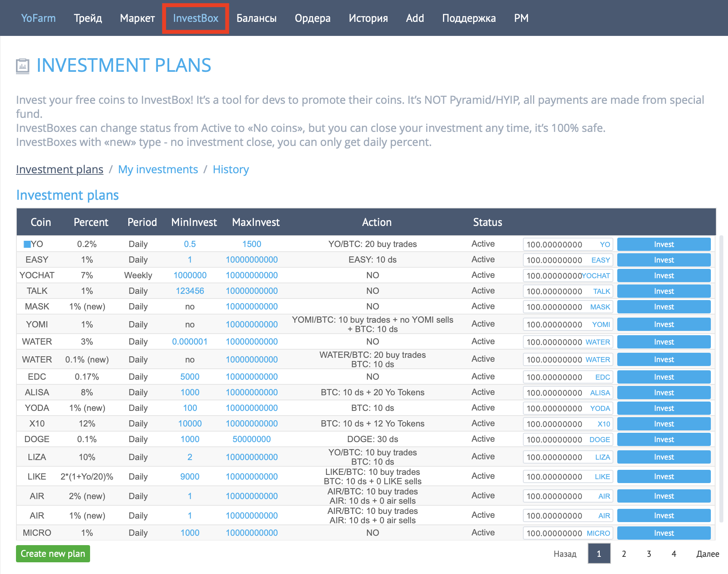Click the Add navigation item
The width and height of the screenshot is (728, 574).
[415, 18]
